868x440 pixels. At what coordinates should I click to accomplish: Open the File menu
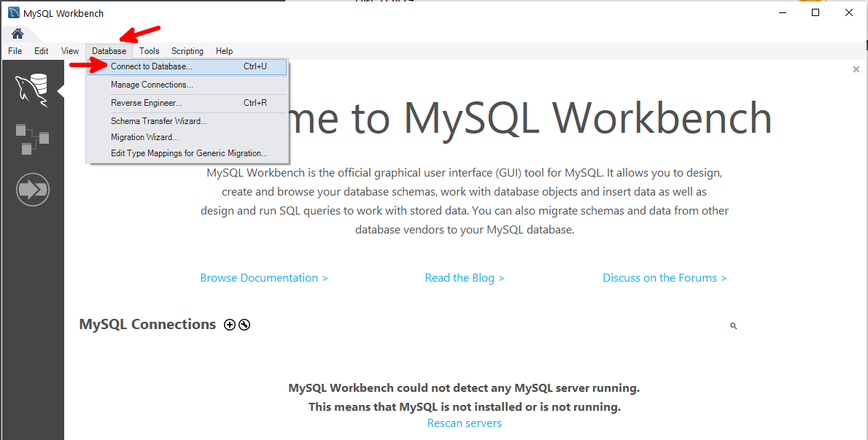(x=15, y=51)
